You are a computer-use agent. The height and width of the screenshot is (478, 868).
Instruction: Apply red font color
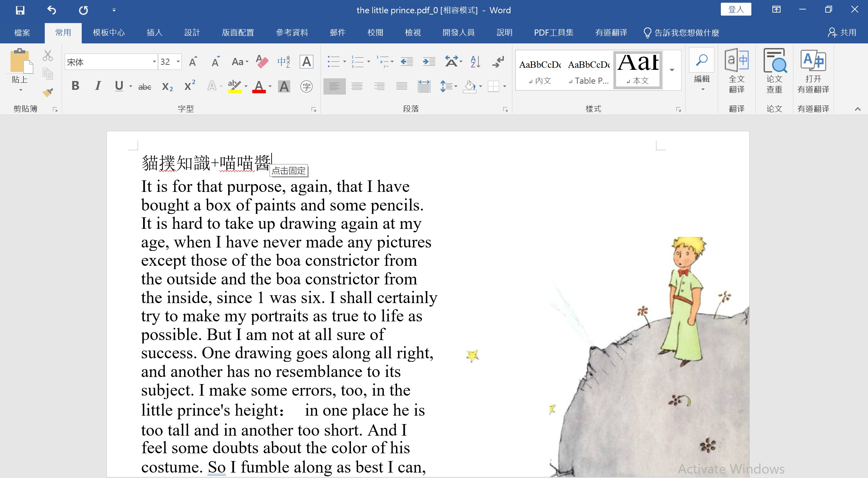[259, 87]
